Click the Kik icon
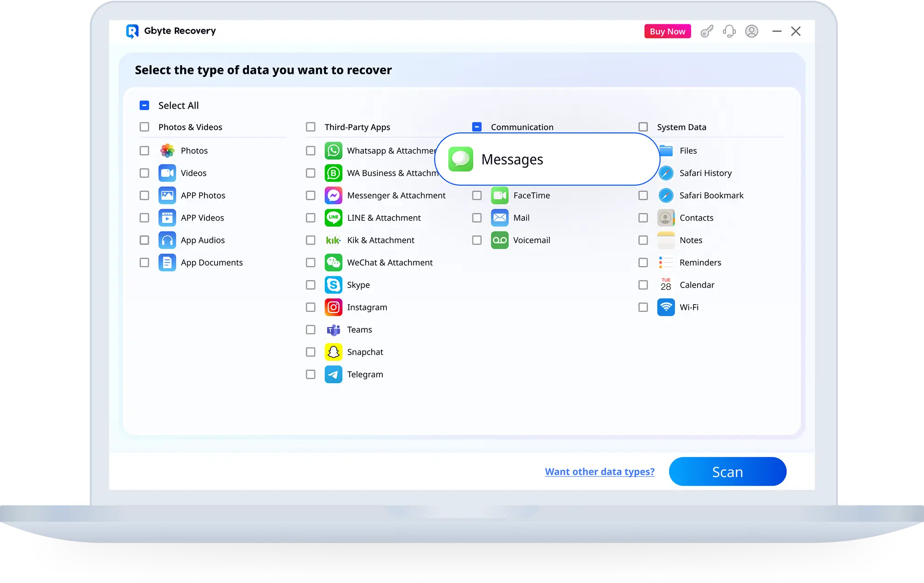This screenshot has height=583, width=924. tap(334, 240)
